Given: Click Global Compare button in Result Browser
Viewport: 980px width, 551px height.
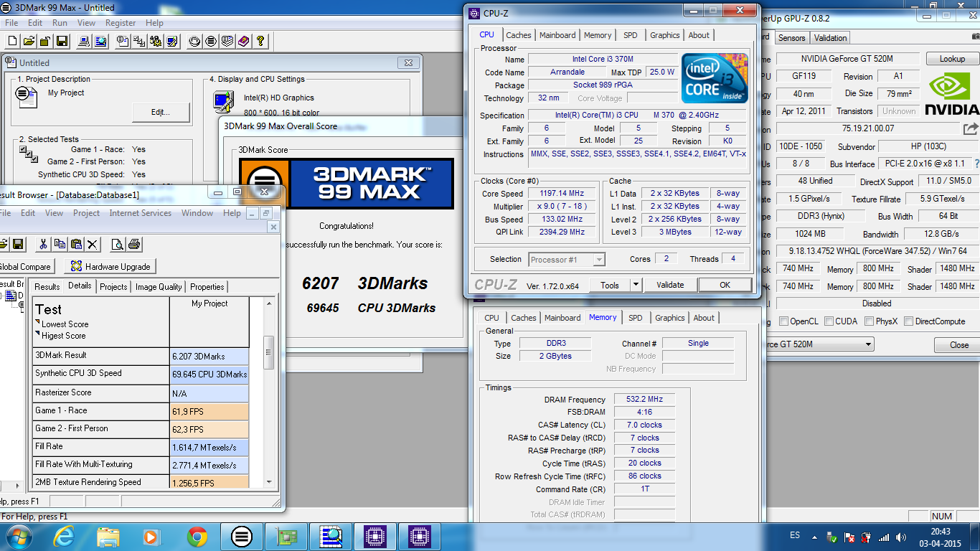Looking at the screenshot, I should coord(27,266).
